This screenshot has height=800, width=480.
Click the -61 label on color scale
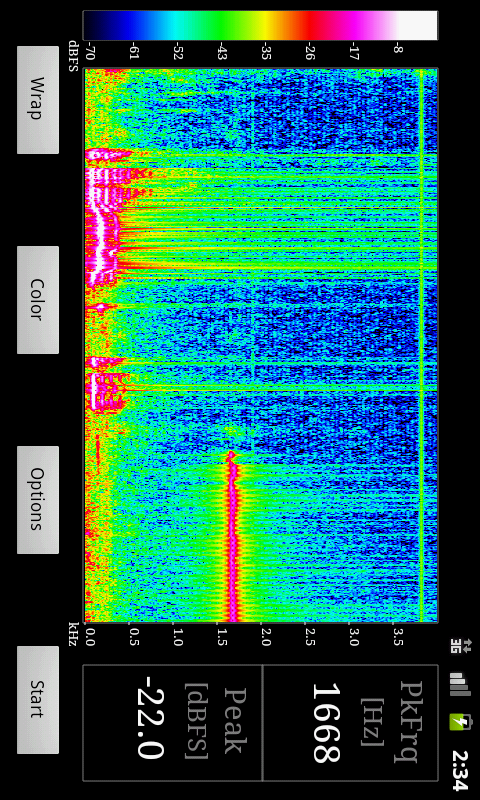(133, 53)
